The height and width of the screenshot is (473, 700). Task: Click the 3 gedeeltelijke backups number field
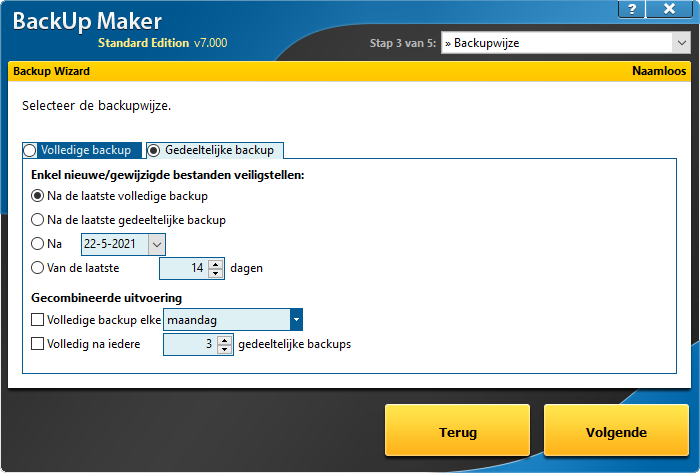click(190, 344)
